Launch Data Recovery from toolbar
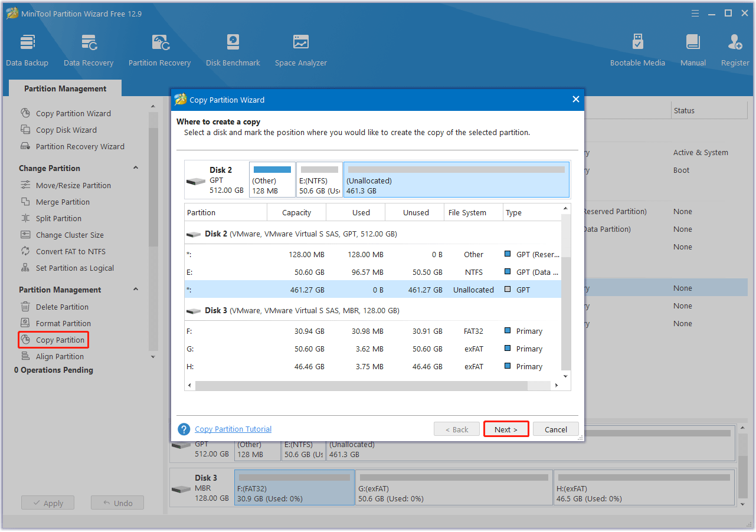This screenshot has width=756, height=532. point(89,51)
